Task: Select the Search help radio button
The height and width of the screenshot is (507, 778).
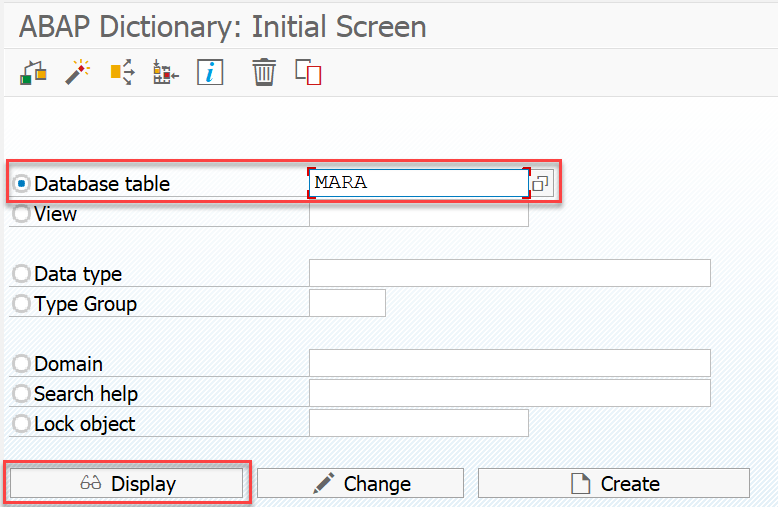Action: [x=22, y=394]
